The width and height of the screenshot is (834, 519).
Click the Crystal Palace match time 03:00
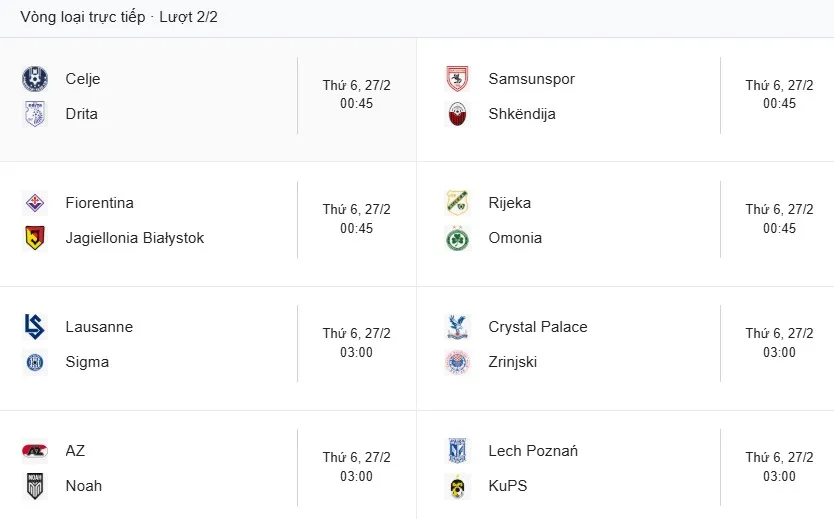pyautogui.click(x=779, y=352)
